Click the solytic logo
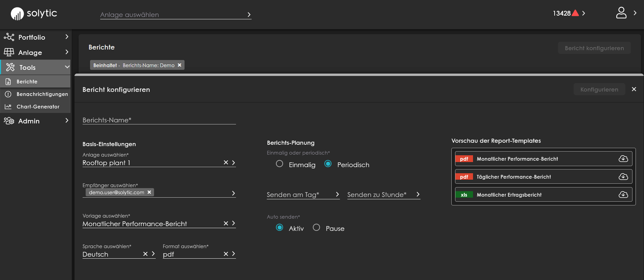 point(34,14)
